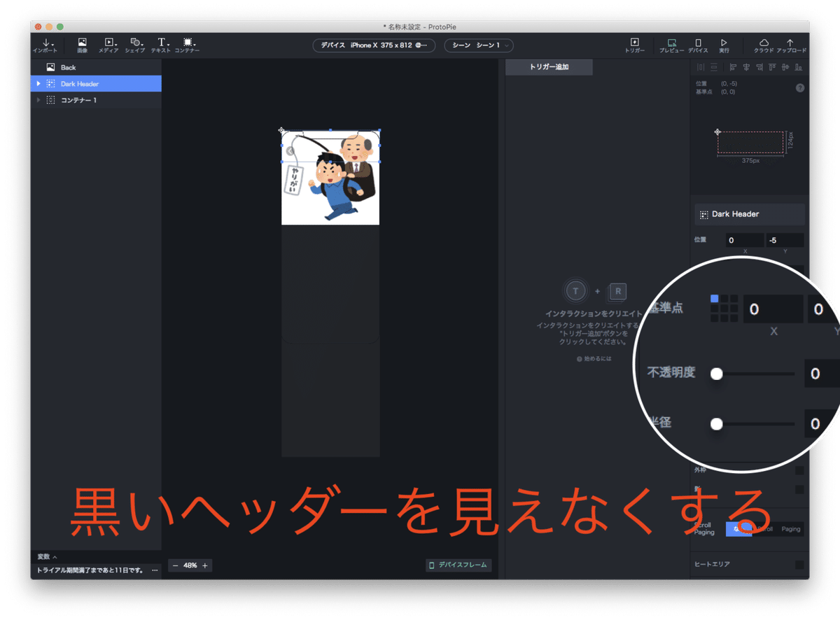
Task: Click the デバイス device toolbar icon
Action: click(698, 45)
